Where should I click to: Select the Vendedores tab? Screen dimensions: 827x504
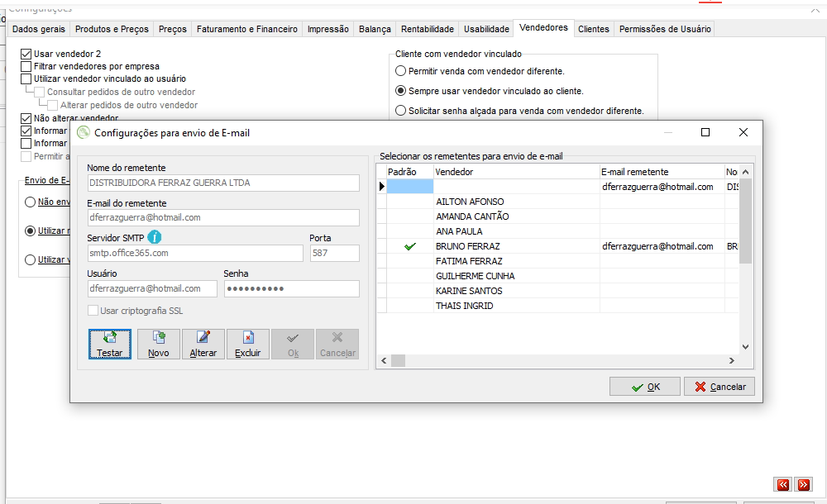tap(543, 27)
